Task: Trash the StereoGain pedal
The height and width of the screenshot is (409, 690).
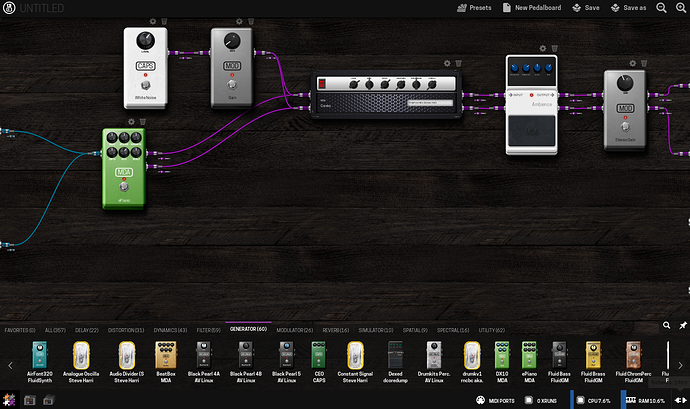Action: click(x=644, y=63)
